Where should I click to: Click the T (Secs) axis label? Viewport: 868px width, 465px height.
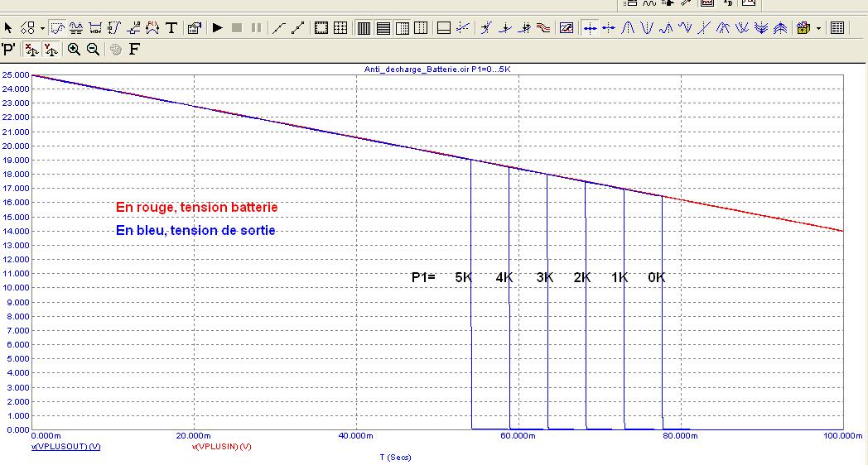(395, 458)
